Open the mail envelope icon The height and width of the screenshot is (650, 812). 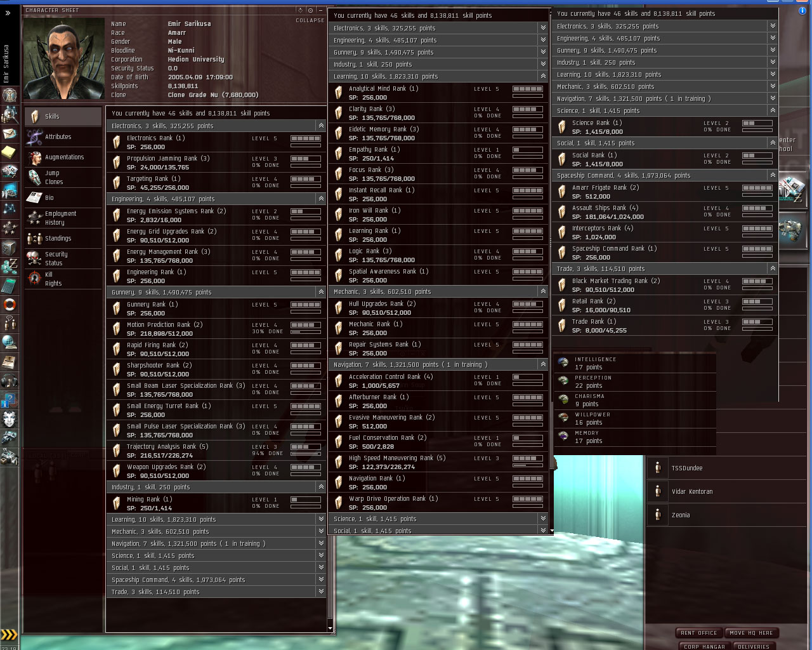[x=10, y=134]
